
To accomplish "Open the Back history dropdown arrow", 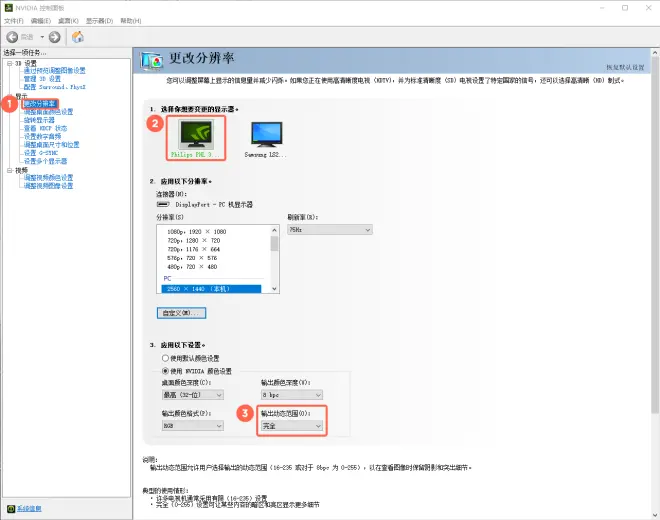I will [x=42, y=37].
